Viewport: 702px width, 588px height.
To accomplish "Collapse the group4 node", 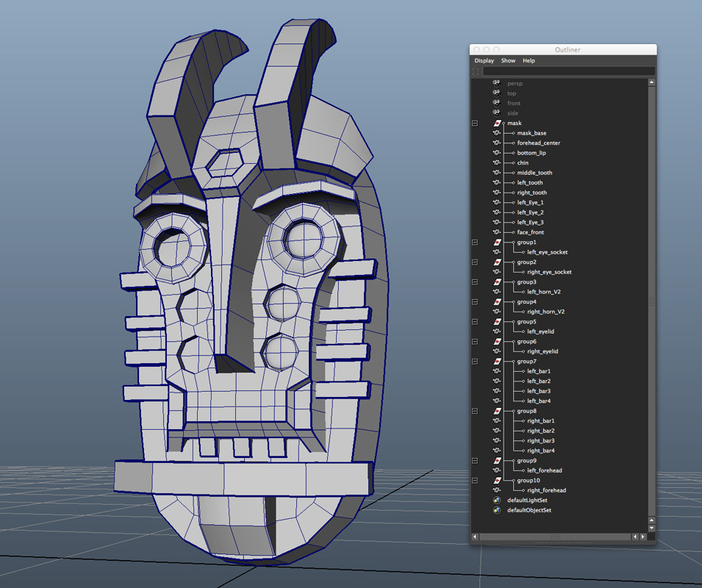I will [x=475, y=301].
